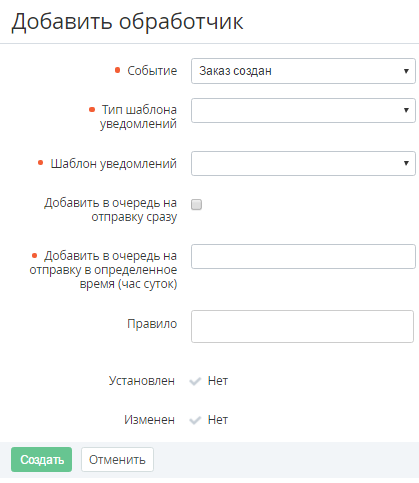Click the Событие field label

point(152,71)
